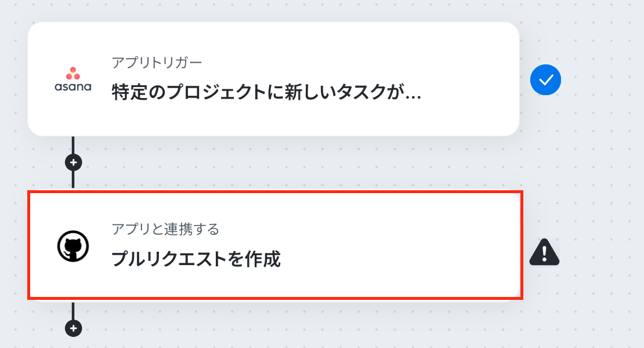The height and width of the screenshot is (348, 644).
Task: Open the アプリトリガー card
Action: (273, 79)
